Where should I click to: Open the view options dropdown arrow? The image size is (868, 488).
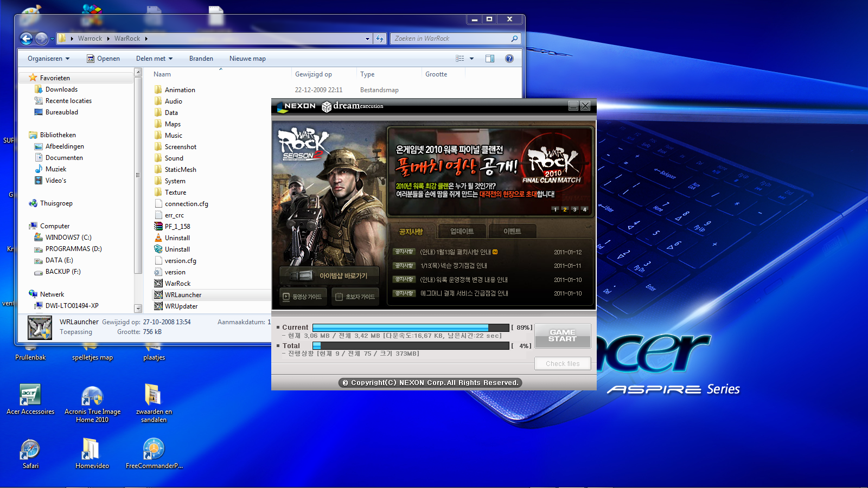tap(471, 59)
